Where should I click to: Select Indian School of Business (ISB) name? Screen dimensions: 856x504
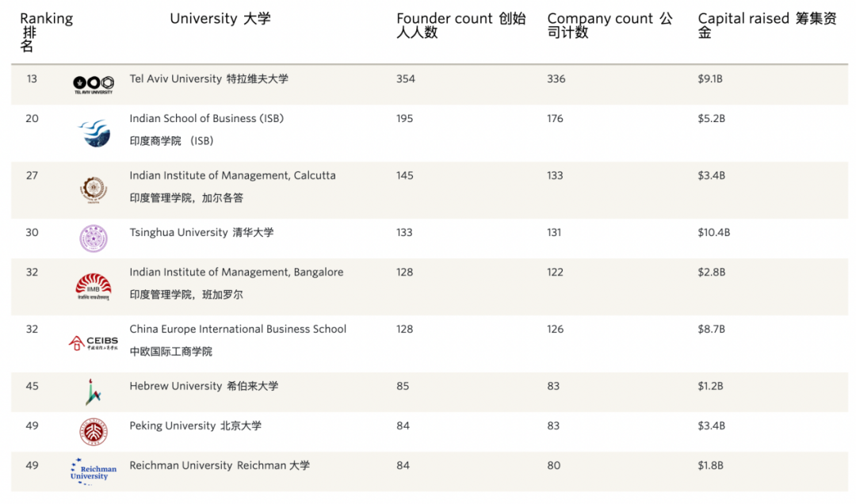coord(206,119)
